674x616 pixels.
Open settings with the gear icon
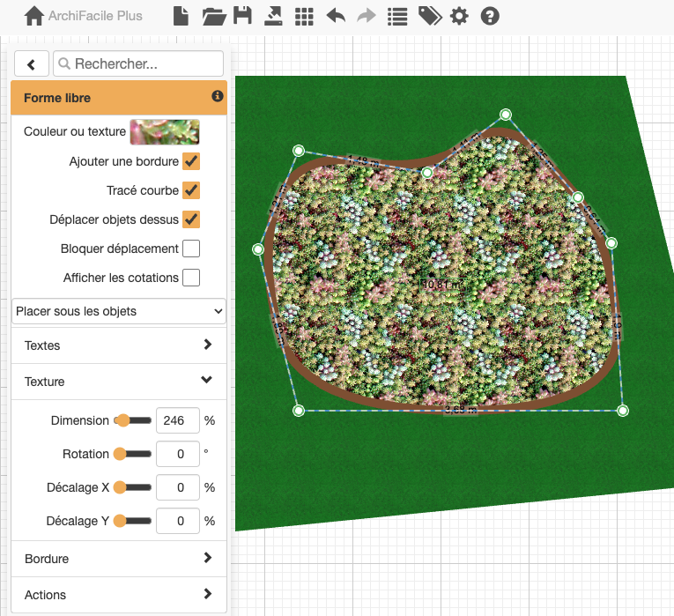[x=459, y=16]
